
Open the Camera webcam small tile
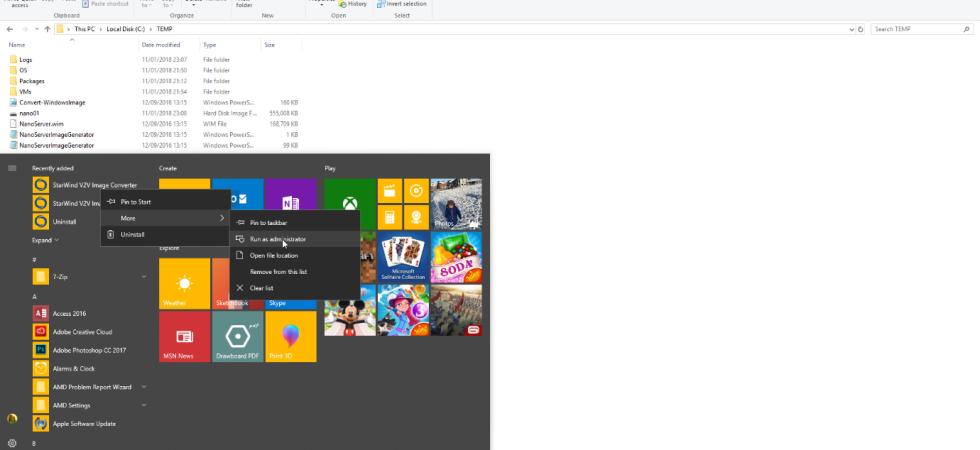pyautogui.click(x=416, y=217)
